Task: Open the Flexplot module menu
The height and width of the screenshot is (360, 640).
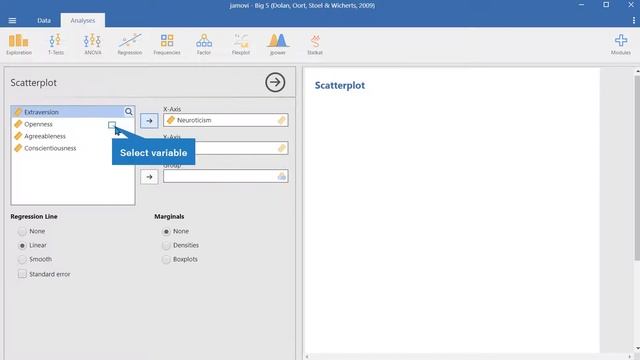Action: point(241,44)
